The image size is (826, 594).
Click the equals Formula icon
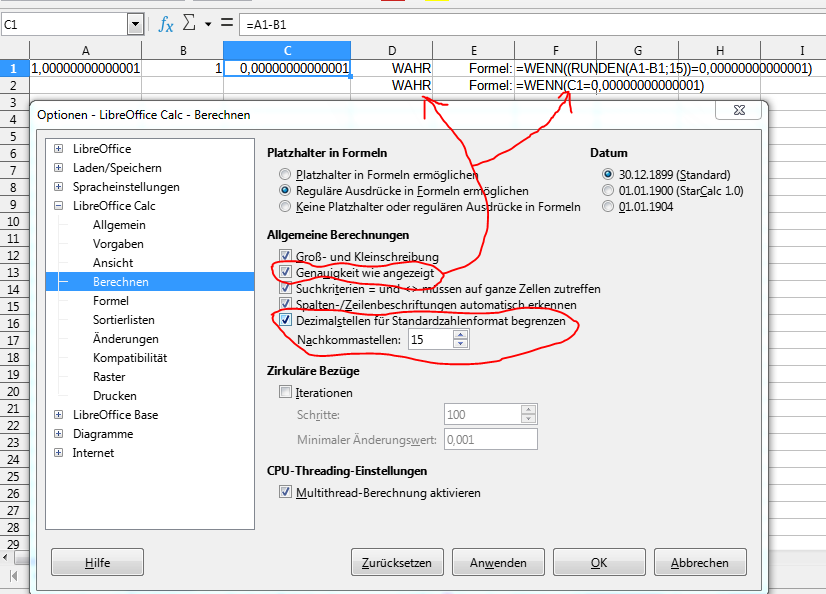click(x=227, y=23)
